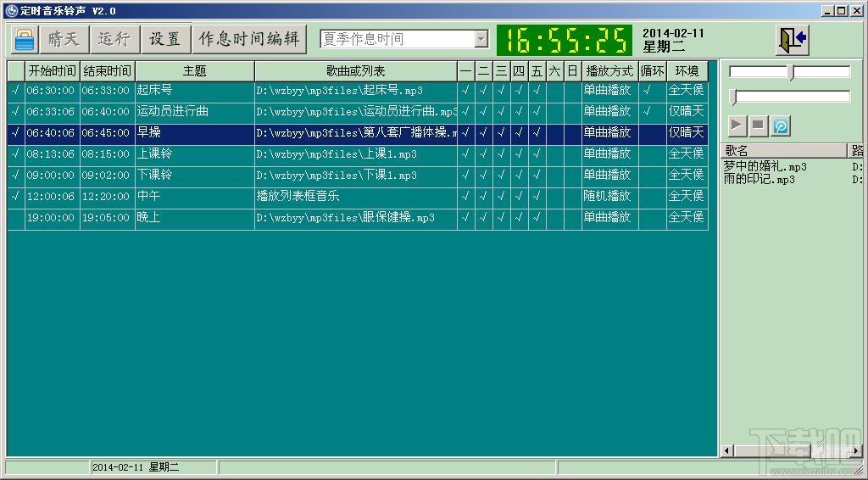This screenshot has width=868, height=480.
Task: Select 梦中的婚礼.mp3 in the playlist
Action: (765, 167)
